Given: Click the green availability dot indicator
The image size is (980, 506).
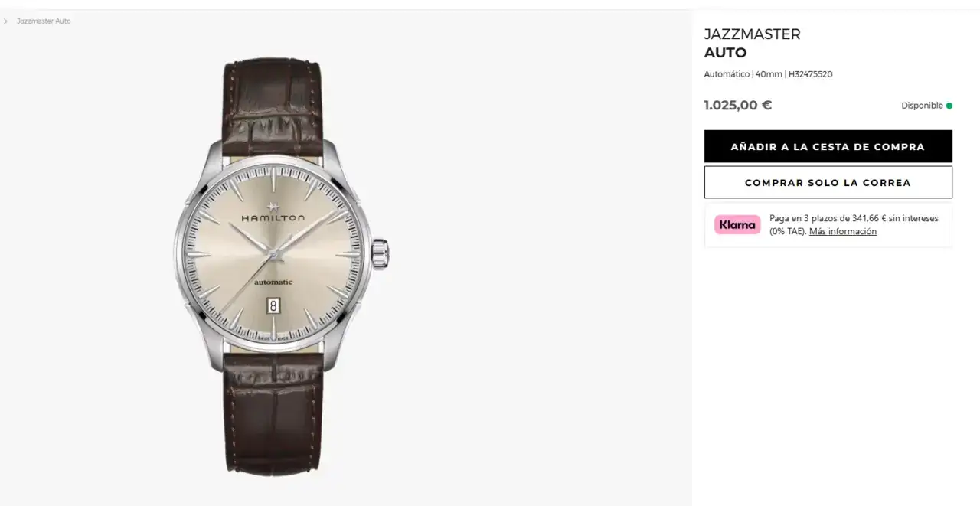Looking at the screenshot, I should 949,106.
